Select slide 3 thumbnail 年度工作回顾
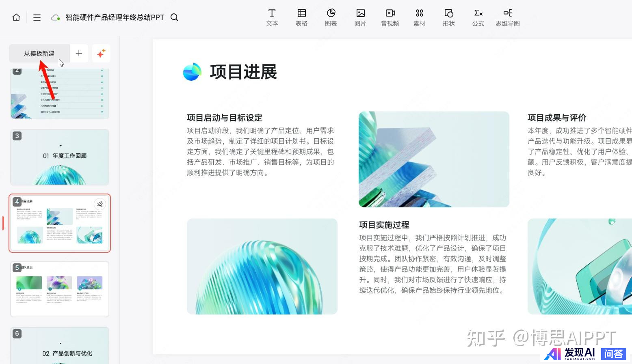The image size is (632, 364). tap(60, 157)
